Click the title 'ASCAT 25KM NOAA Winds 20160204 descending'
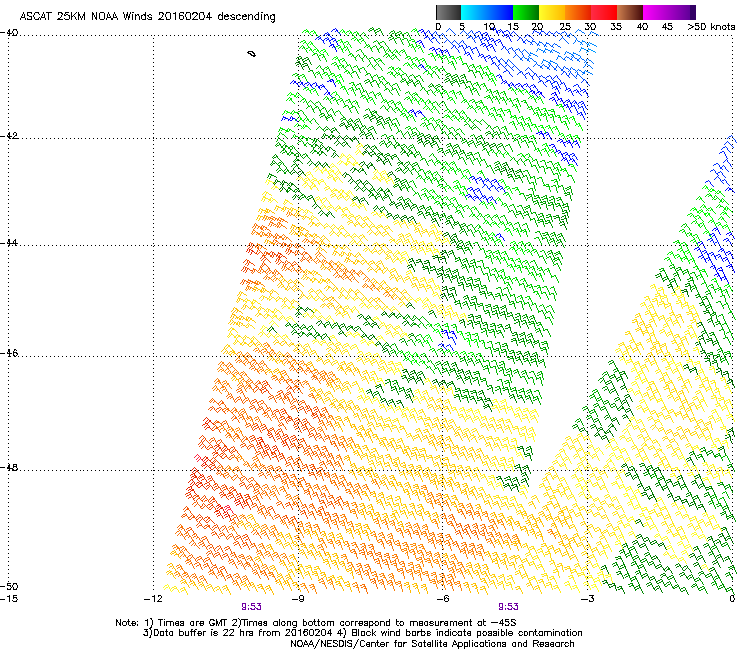740x650 pixels. (147, 16)
